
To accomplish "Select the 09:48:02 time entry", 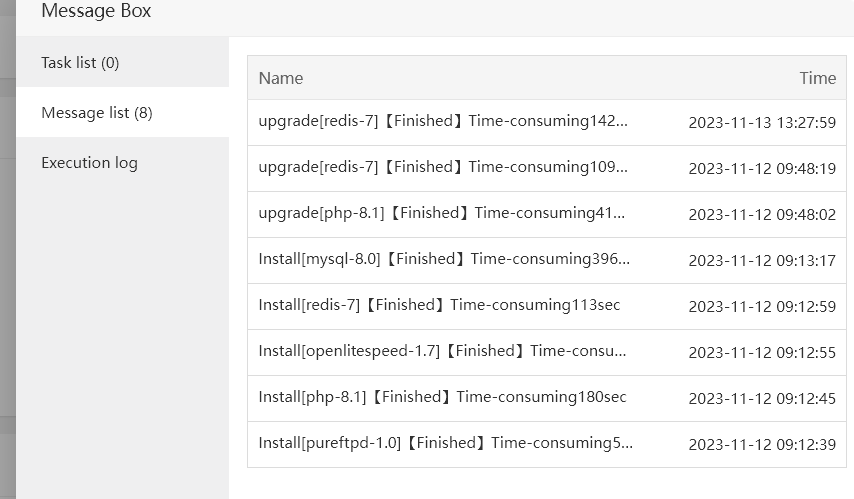I will point(762,215).
